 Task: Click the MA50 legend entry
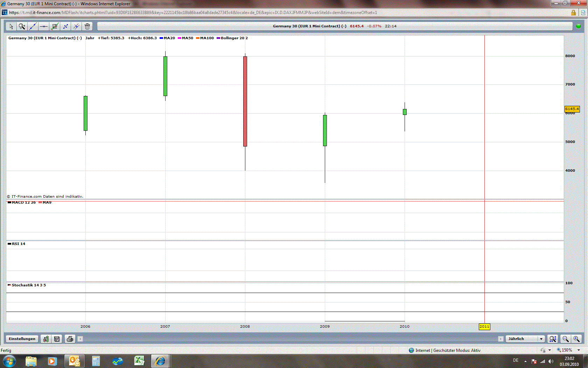tap(185, 38)
